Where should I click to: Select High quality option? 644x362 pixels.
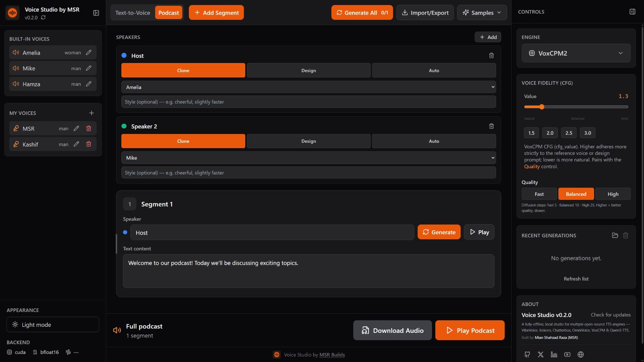pyautogui.click(x=613, y=194)
